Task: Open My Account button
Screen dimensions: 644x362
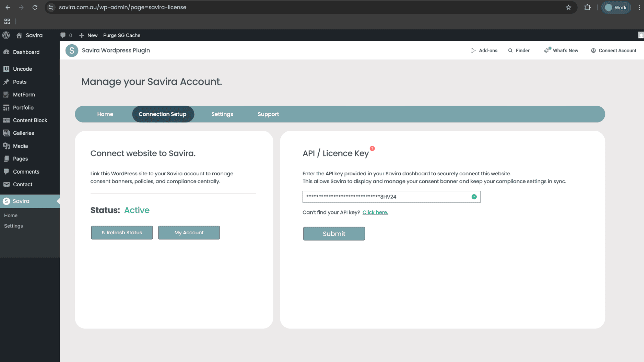Action: 189,233
